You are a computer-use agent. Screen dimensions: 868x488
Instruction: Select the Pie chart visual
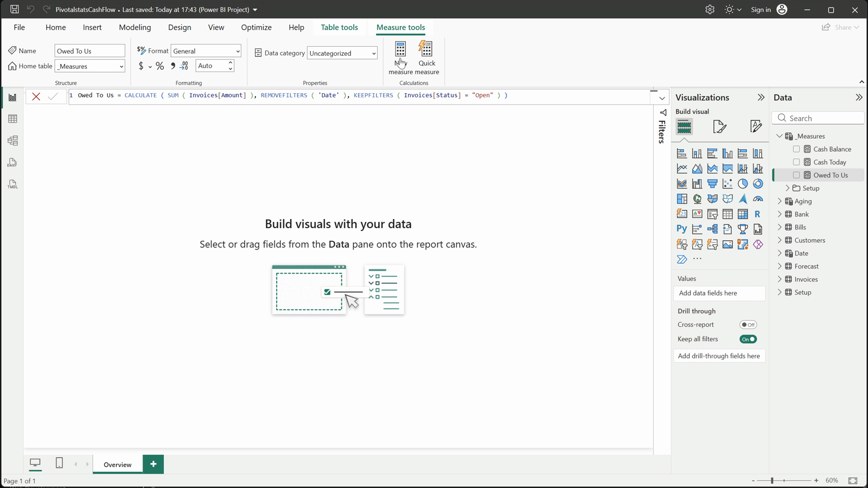tap(743, 184)
